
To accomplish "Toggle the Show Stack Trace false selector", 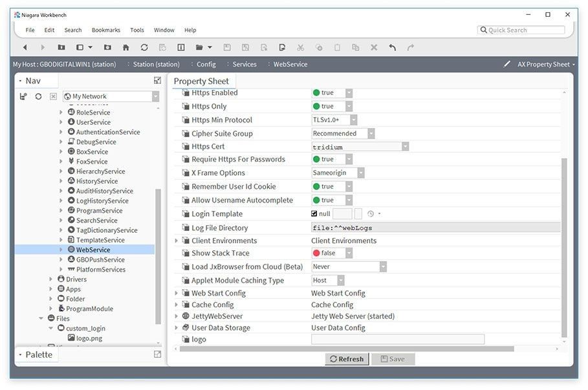I will 332,253.
